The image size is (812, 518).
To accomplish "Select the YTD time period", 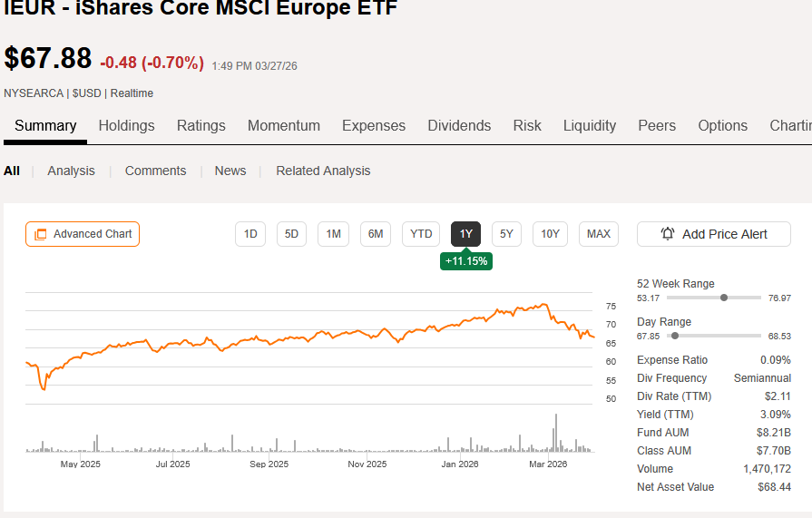I will [421, 234].
